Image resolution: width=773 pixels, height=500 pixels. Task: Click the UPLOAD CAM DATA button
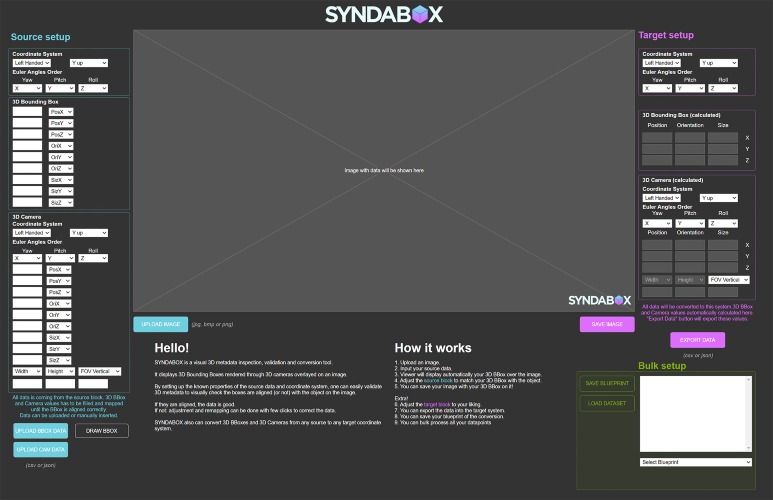[x=40, y=449]
